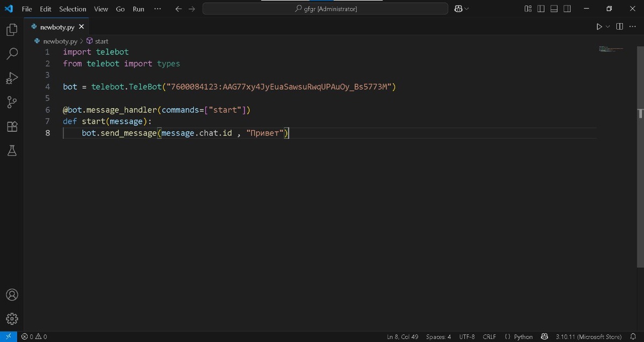The image size is (644, 342).
Task: Expand the run options dropdown arrow
Action: click(608, 26)
